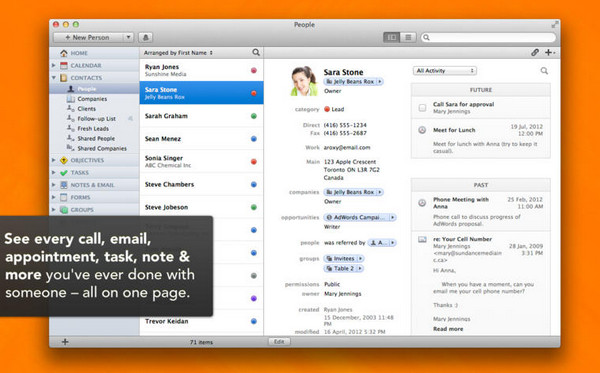Click the link paperclip icon
The image size is (600, 373).
[535, 52]
